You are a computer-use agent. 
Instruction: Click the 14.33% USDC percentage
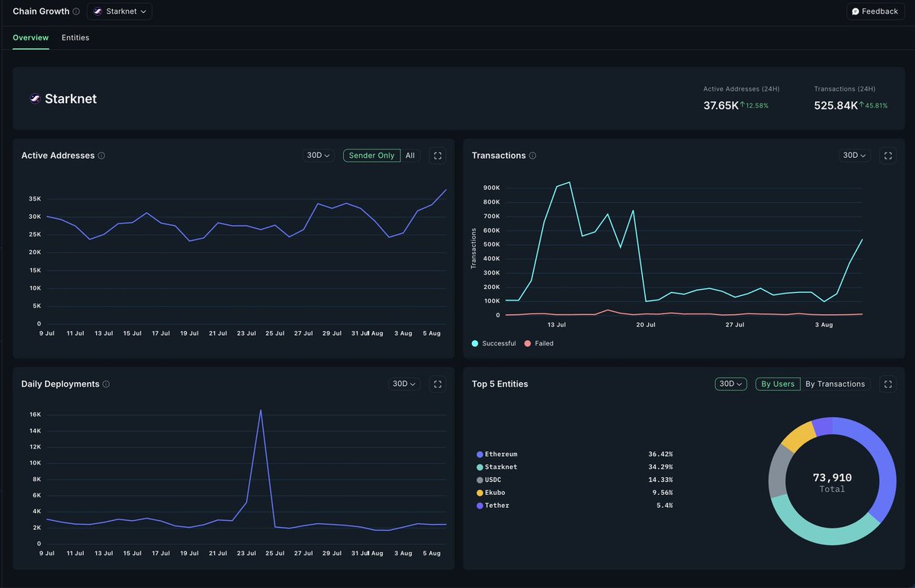(660, 480)
